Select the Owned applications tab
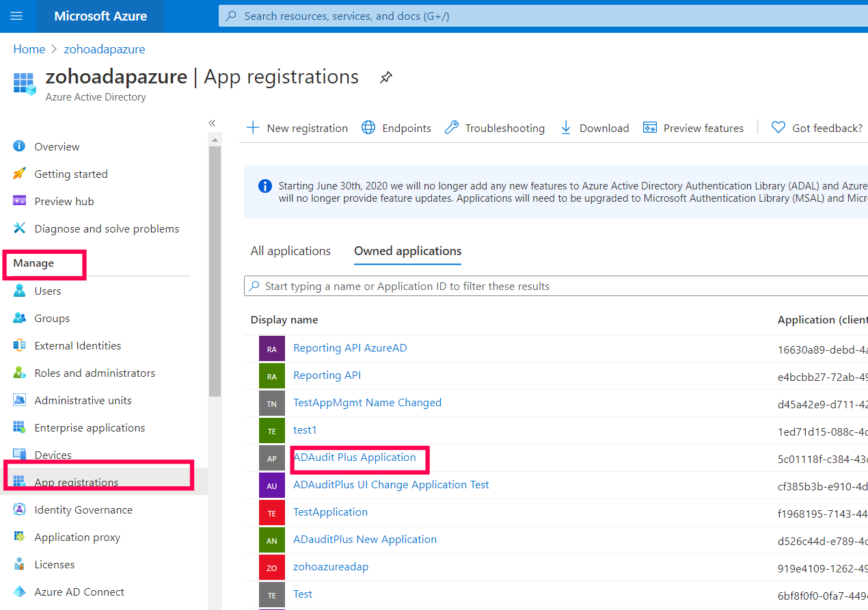This screenshot has height=610, width=868. click(407, 251)
